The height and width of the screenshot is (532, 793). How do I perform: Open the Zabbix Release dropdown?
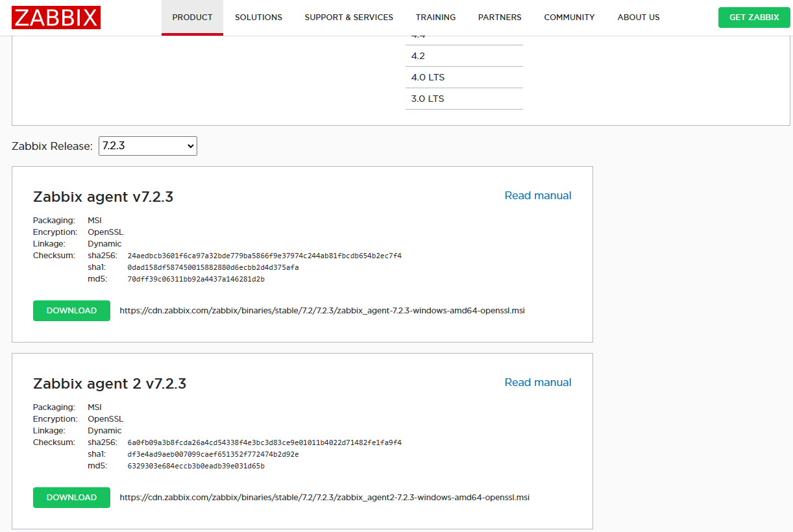[147, 145]
